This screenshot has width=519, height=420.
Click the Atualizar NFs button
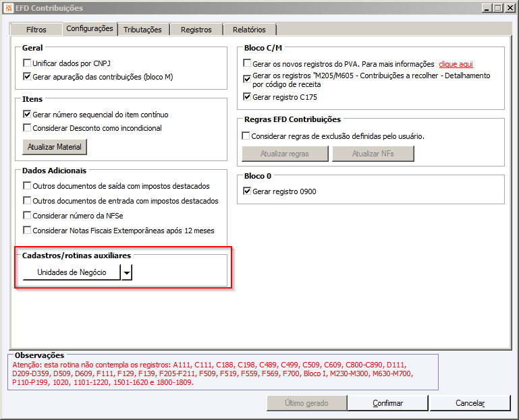click(373, 154)
